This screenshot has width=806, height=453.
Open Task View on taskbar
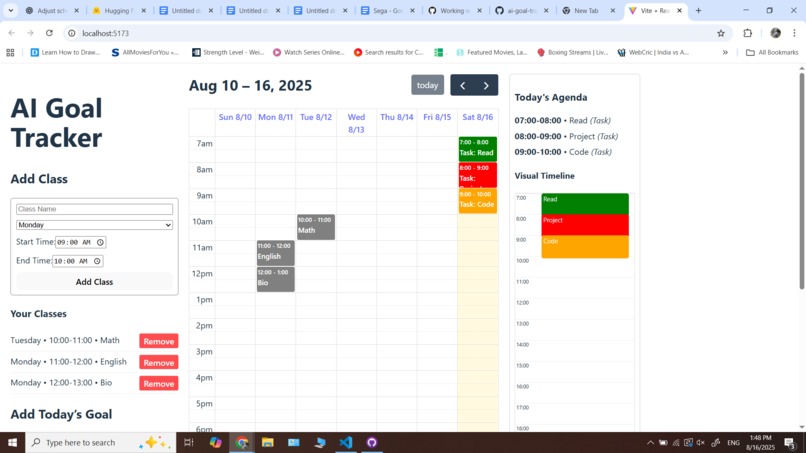189,442
